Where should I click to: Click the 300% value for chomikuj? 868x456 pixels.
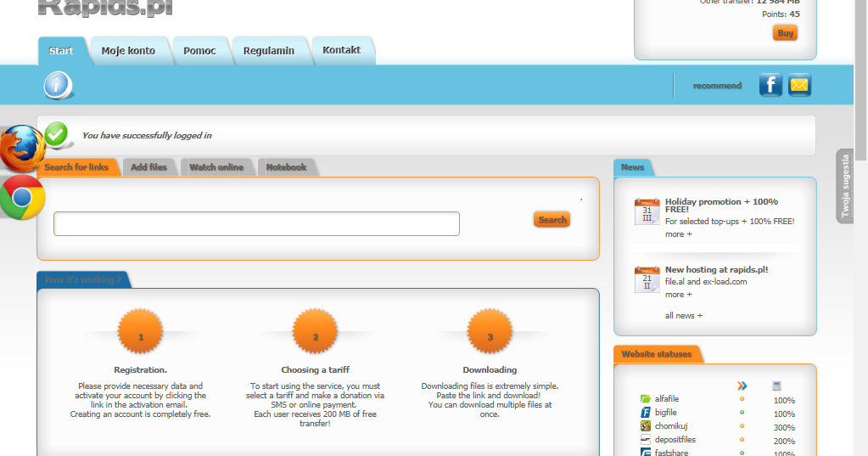click(x=784, y=428)
